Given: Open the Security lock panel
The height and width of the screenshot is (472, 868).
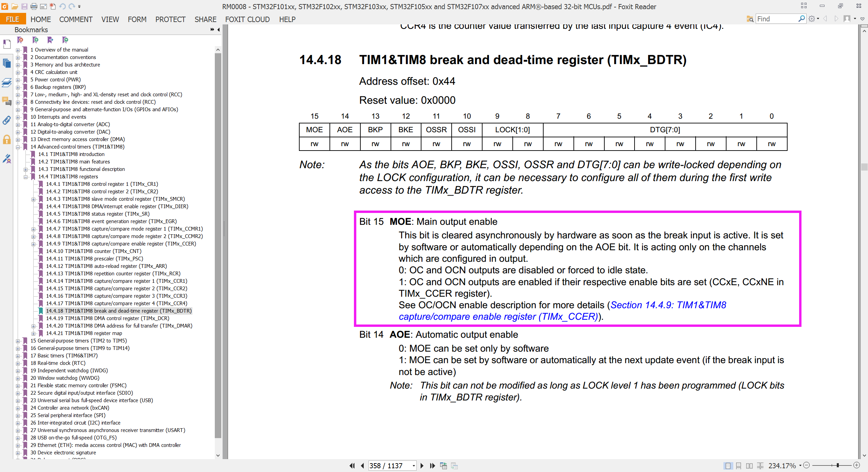Looking at the screenshot, I should 7,139.
